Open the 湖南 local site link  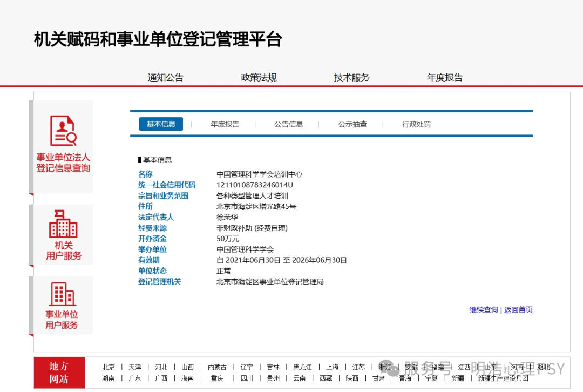click(x=108, y=379)
